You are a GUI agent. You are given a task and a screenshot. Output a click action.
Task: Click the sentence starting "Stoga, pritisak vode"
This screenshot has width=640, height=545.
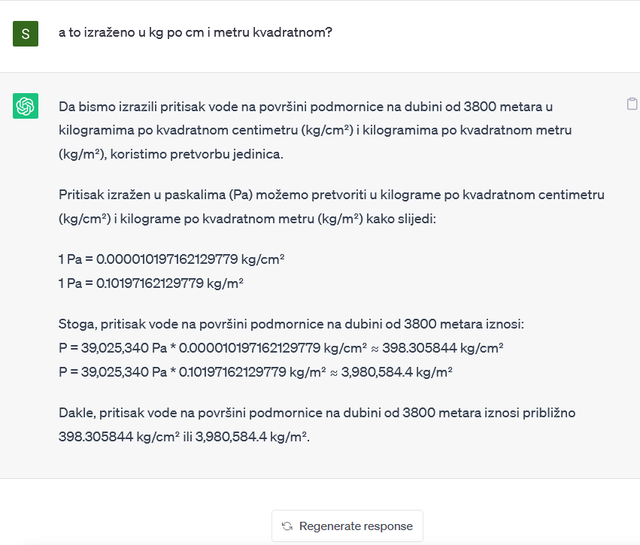(x=291, y=324)
